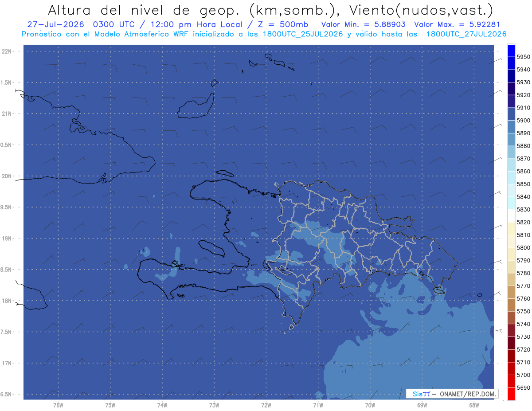Click the 74W longitude label

(x=162, y=405)
